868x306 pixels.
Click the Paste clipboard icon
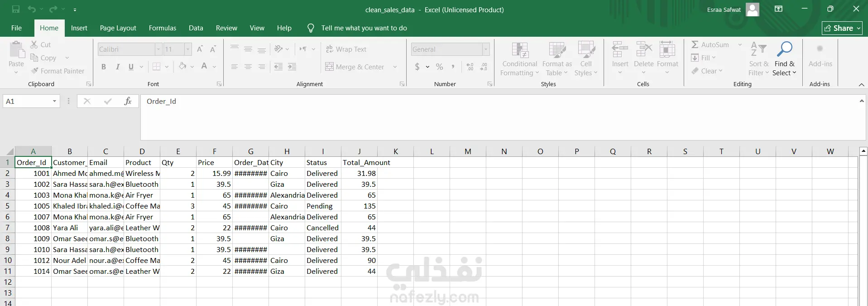pos(16,50)
